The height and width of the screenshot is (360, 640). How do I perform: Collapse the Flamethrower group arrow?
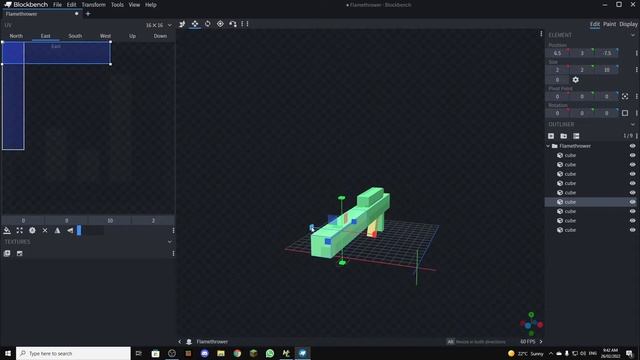pos(548,146)
